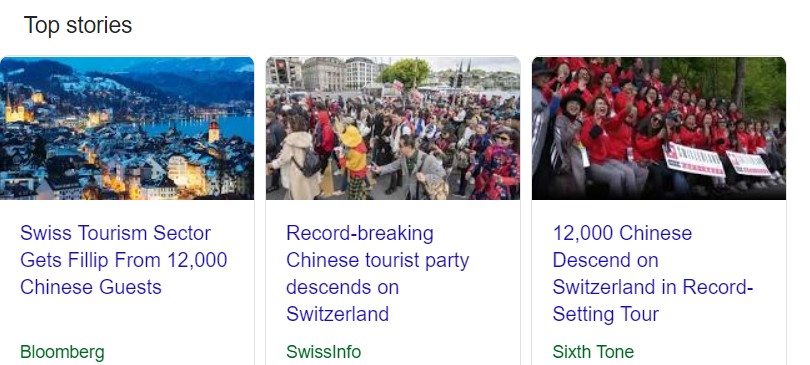Click the Sixth Tone source label
This screenshot has height=365, width=810.
[593, 352]
